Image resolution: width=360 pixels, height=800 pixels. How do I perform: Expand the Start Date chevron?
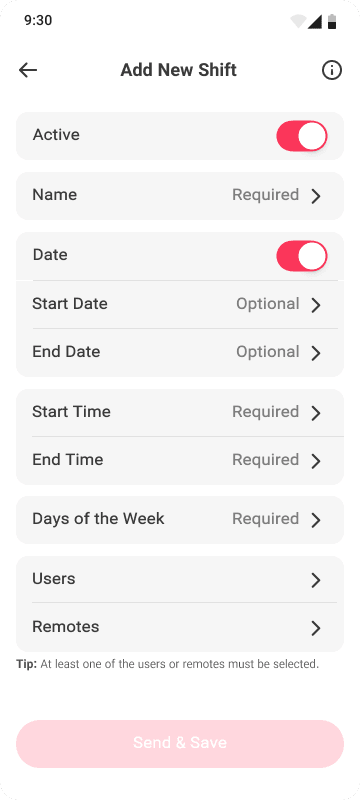pos(316,305)
